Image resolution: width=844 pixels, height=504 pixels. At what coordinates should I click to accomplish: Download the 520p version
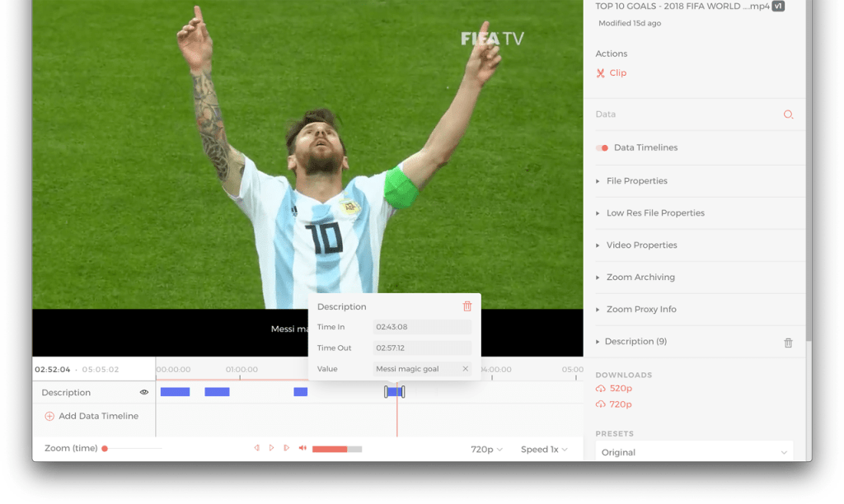coord(619,388)
